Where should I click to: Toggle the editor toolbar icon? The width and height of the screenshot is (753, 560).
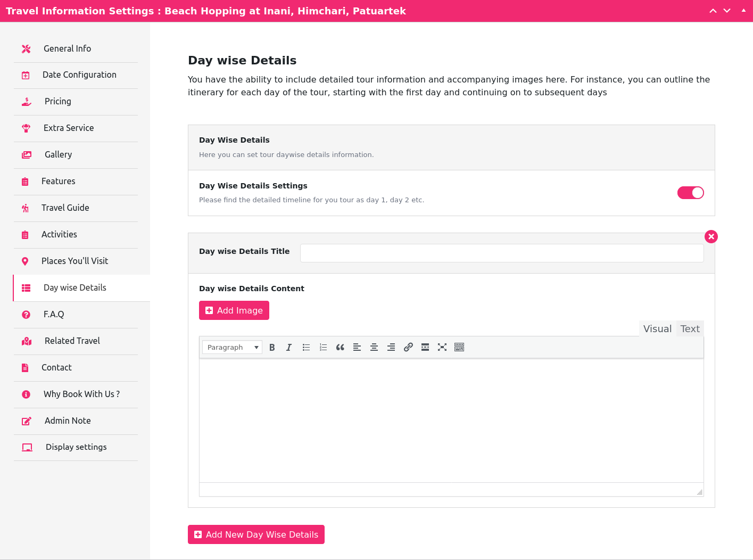pos(459,347)
